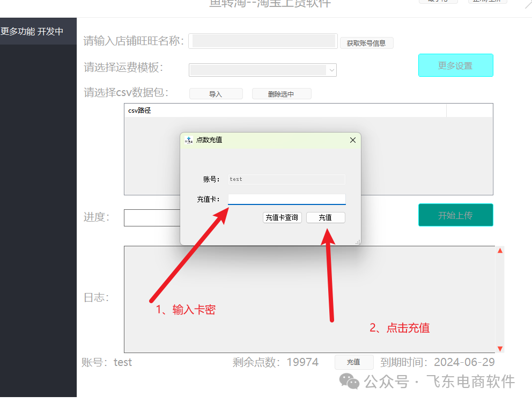Click inside the 日志 log area
The width and height of the screenshot is (532, 403).
pos(309,299)
